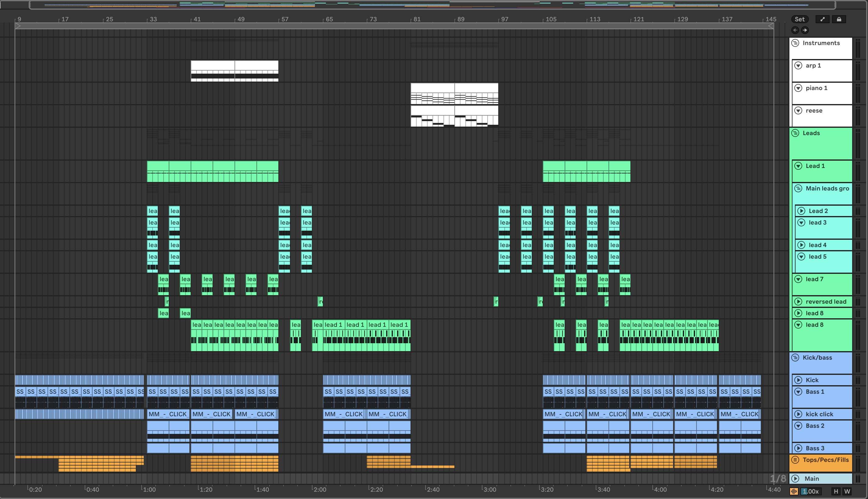Click the Main track volume meter

858,479
